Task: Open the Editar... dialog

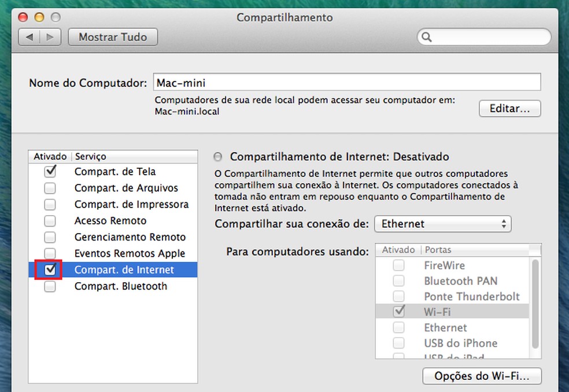Action: (x=509, y=109)
